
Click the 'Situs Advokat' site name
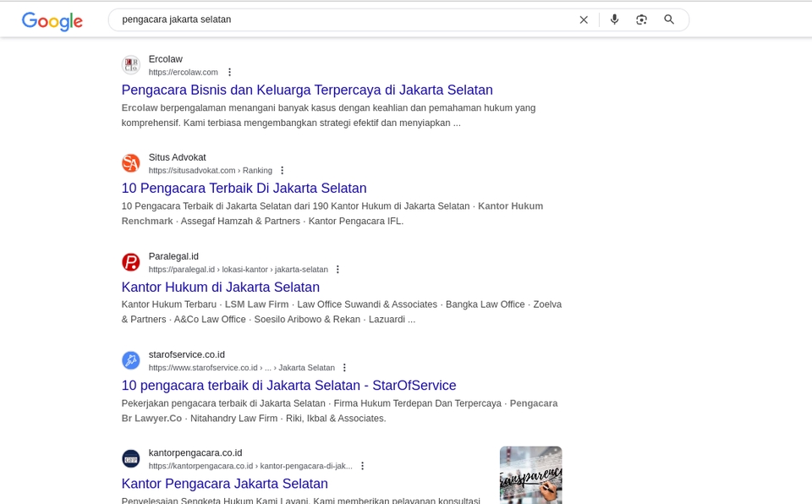177,157
